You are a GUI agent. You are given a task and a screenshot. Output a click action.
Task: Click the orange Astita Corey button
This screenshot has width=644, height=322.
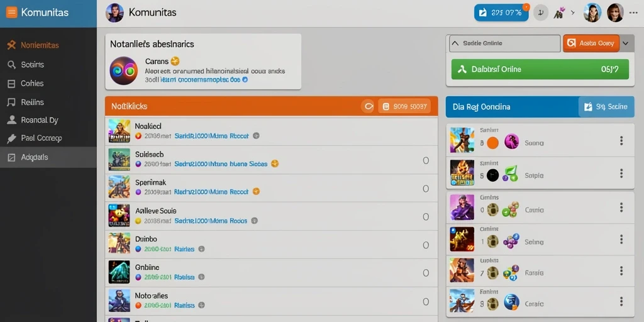coord(591,43)
